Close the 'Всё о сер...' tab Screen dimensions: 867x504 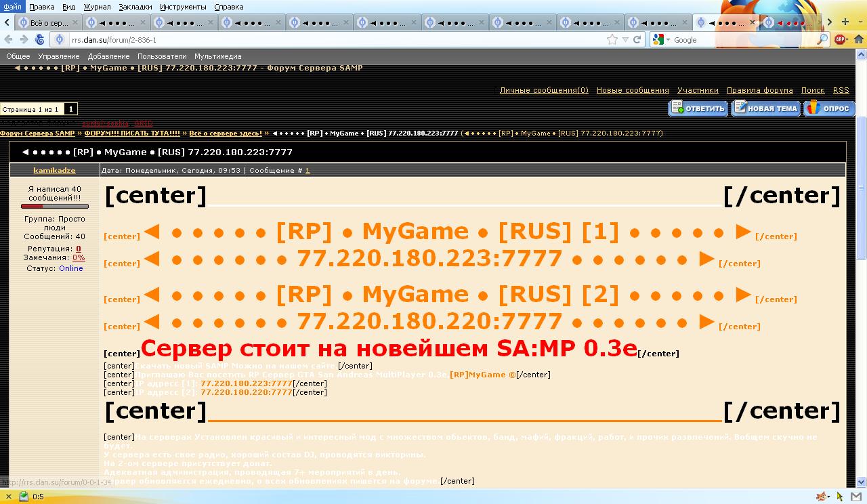click(x=74, y=22)
